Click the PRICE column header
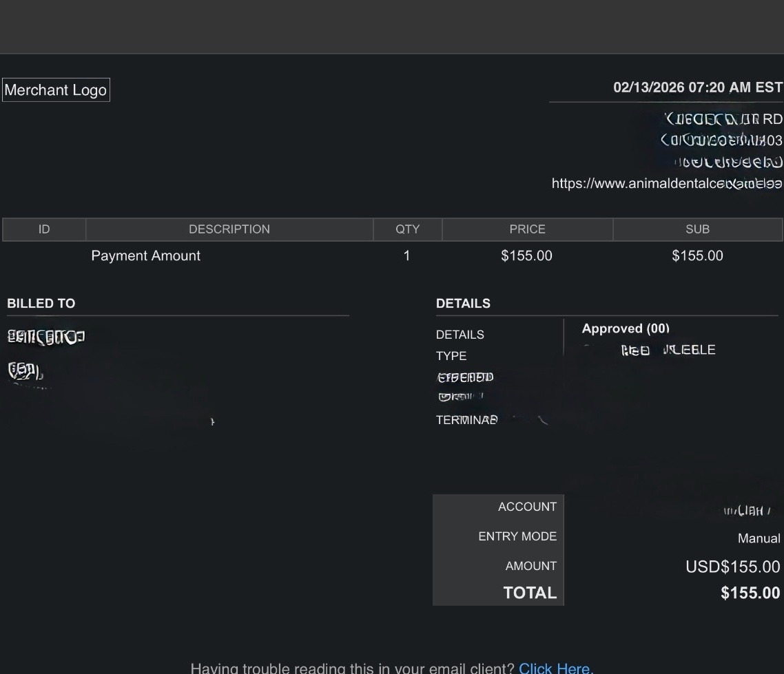784x674 pixels. point(527,229)
